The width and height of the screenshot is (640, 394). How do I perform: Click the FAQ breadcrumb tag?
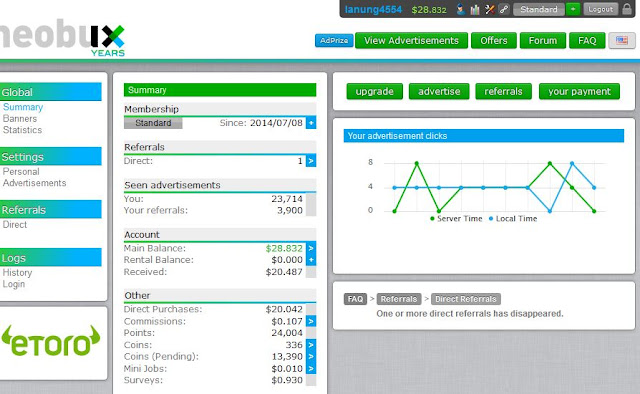click(355, 299)
